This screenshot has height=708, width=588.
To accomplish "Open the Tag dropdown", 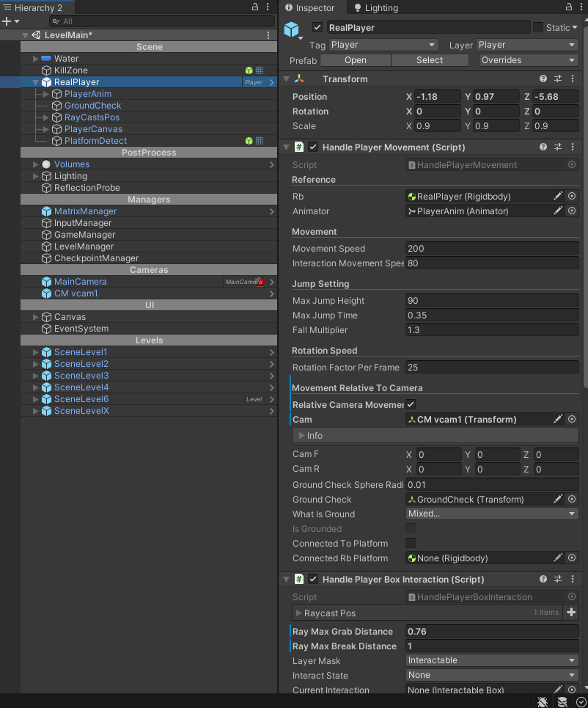I will pos(383,45).
